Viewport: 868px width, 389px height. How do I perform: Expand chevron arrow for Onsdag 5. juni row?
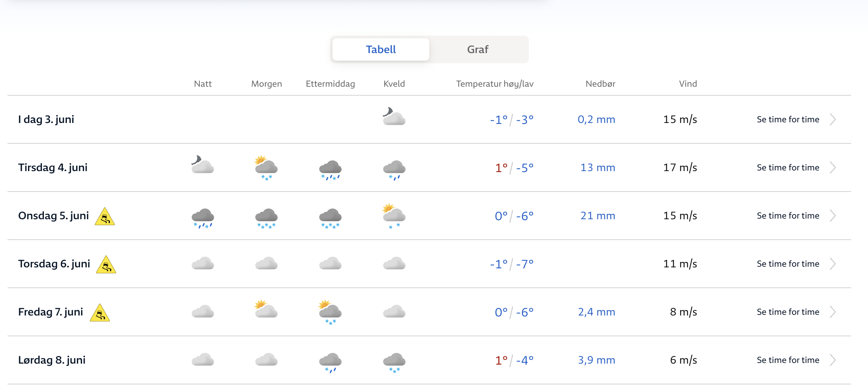tap(833, 216)
